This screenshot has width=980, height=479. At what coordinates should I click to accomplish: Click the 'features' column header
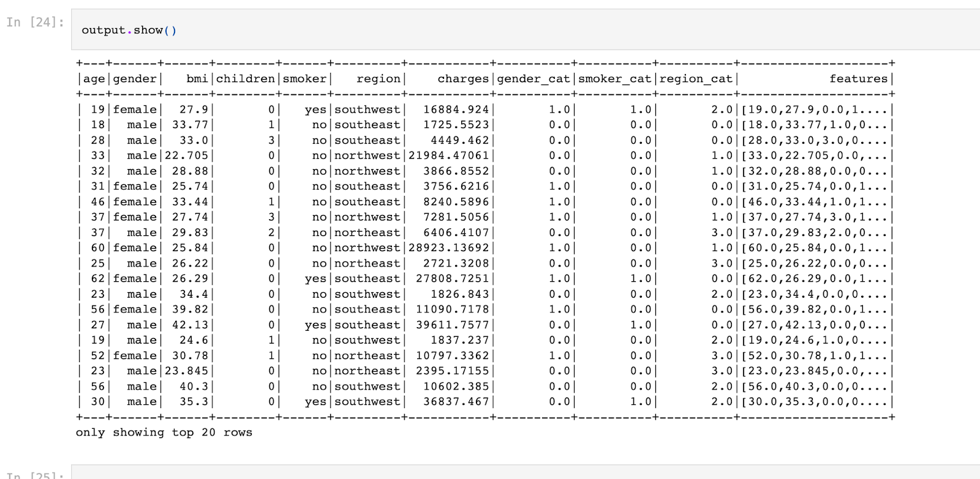point(858,79)
